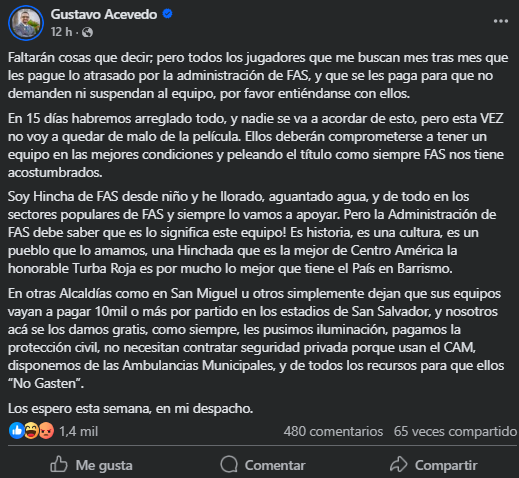Click the Gustavo Acevedo author name
519x478 pixels.
[x=104, y=14]
